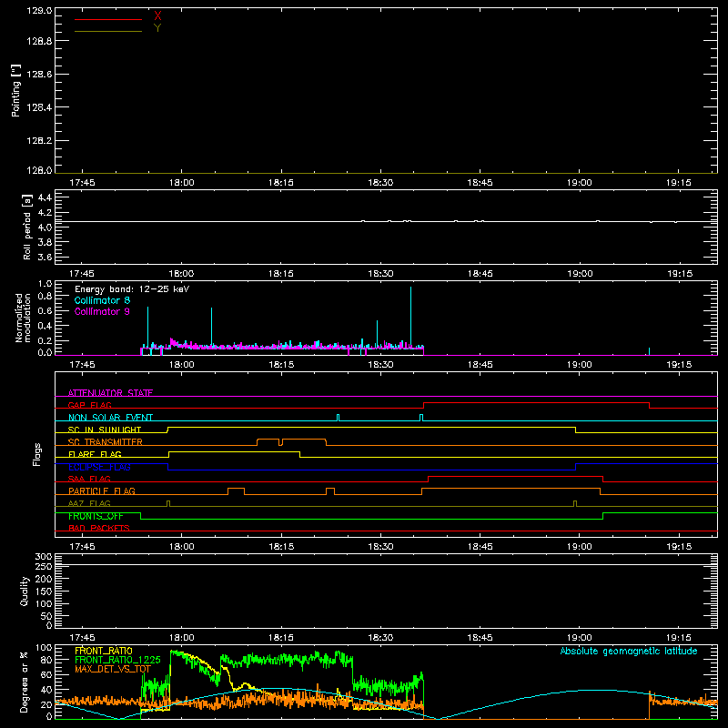Screen dimensions: 728x728
Task: Click the Quality axis label
Action: pos(25,591)
